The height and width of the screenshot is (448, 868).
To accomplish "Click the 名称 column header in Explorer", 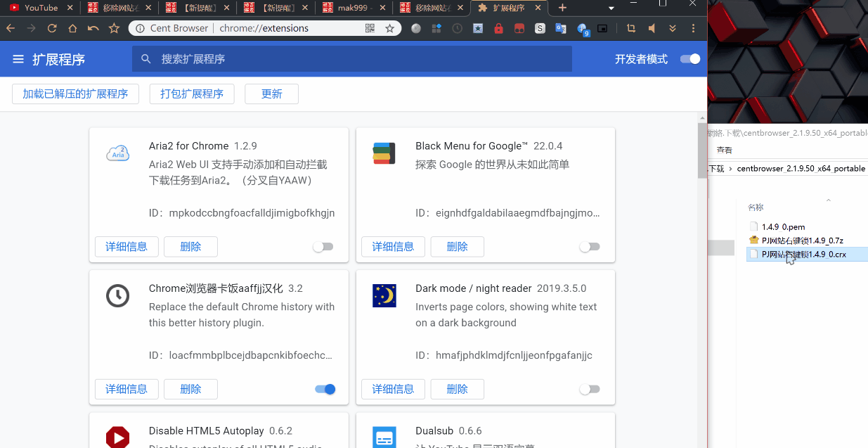I will (756, 207).
